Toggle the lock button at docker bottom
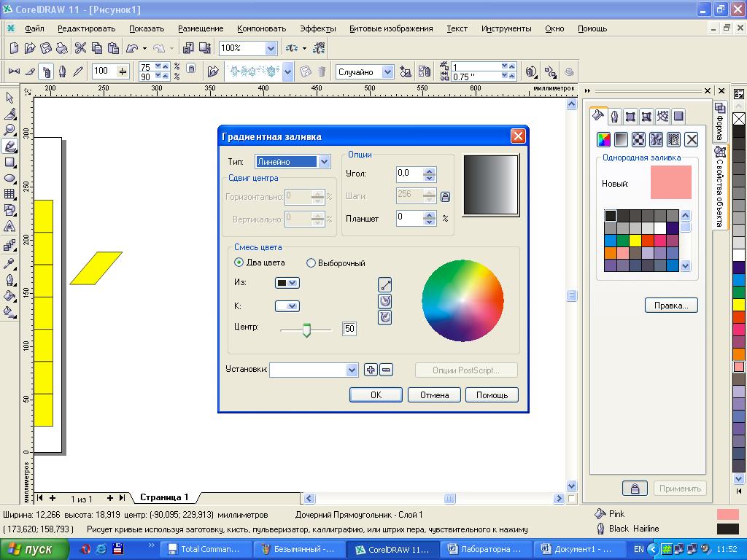 tap(635, 489)
